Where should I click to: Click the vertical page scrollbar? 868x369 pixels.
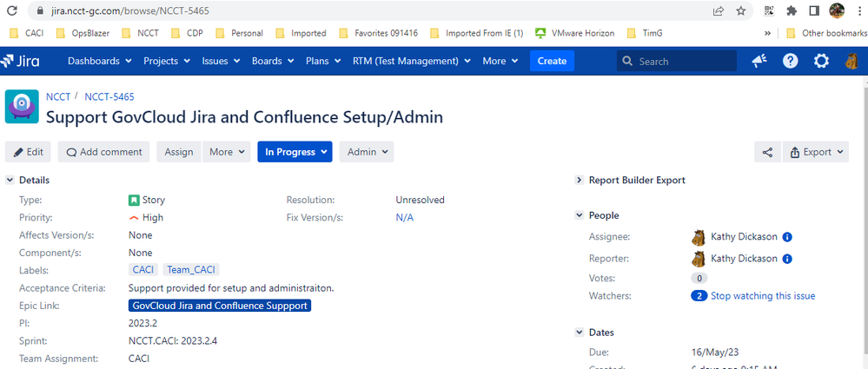864,221
